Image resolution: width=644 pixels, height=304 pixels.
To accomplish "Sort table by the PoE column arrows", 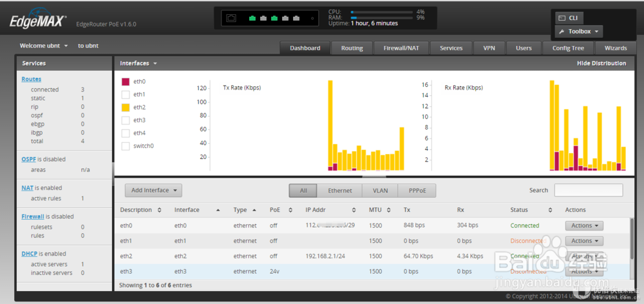I will point(290,210).
